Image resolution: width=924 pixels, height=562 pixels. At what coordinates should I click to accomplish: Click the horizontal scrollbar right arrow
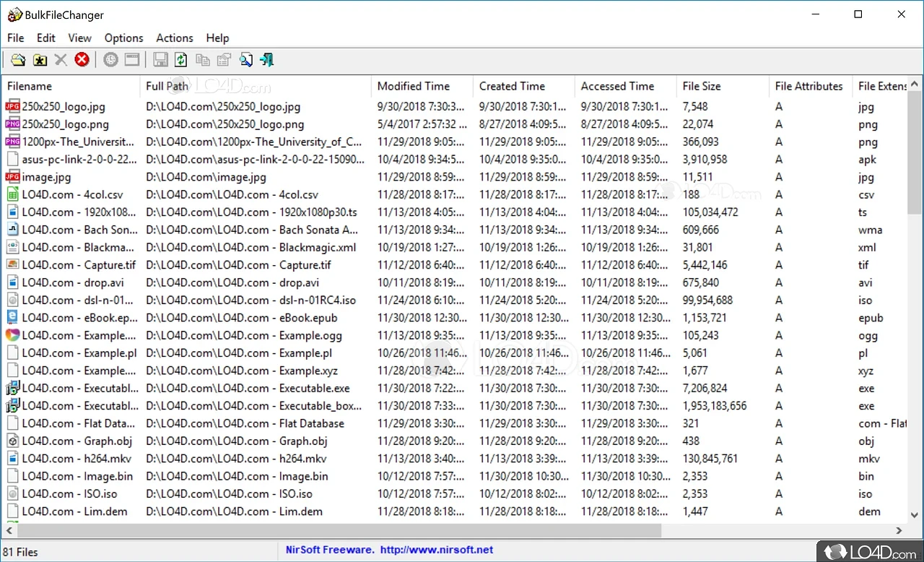pyautogui.click(x=899, y=531)
